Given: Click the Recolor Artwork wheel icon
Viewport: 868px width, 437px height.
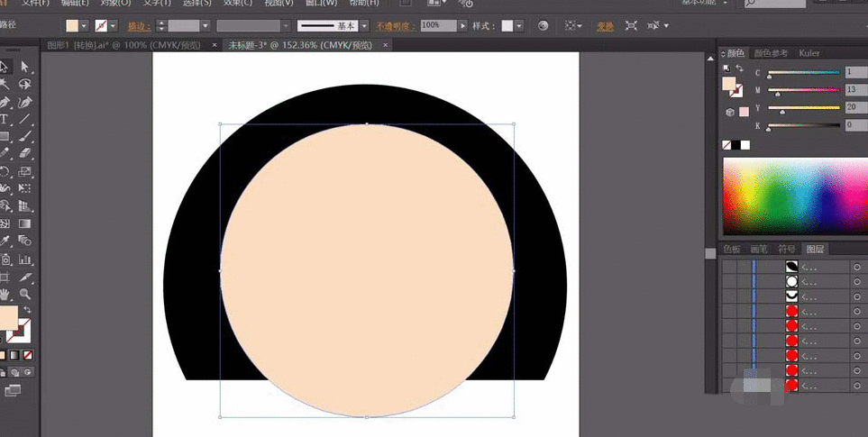Looking at the screenshot, I should [543, 26].
